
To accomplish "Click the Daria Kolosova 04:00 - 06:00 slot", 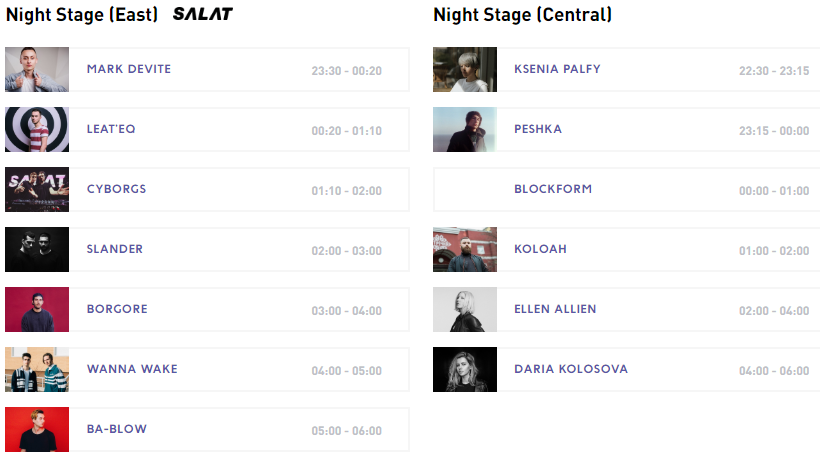I will 774,371.
